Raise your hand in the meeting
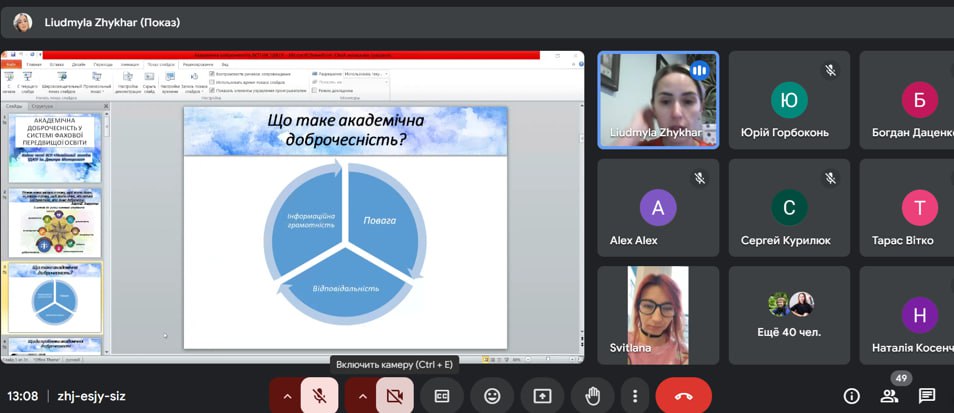 592,397
